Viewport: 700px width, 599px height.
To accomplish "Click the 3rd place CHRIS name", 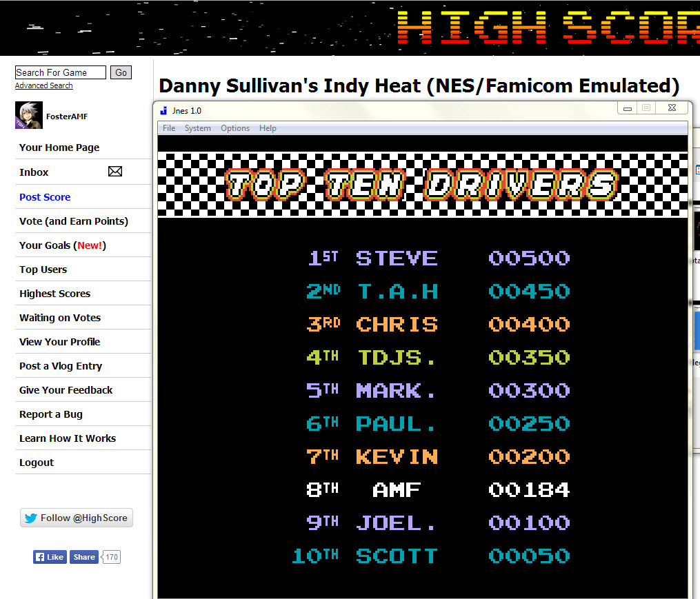I will 397,324.
